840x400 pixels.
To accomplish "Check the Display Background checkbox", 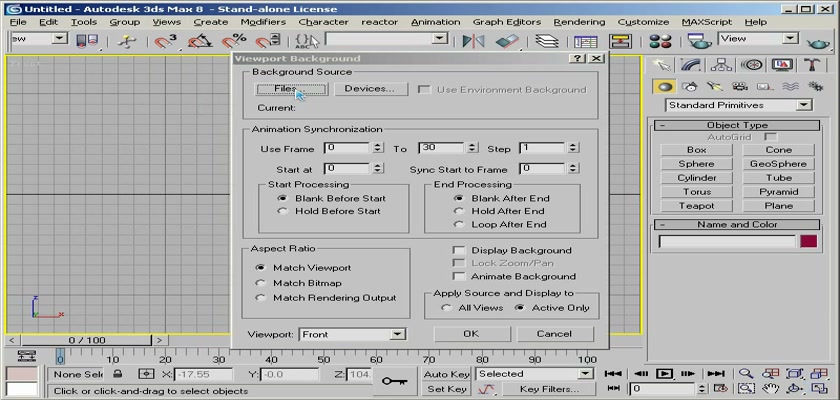I will [459, 250].
